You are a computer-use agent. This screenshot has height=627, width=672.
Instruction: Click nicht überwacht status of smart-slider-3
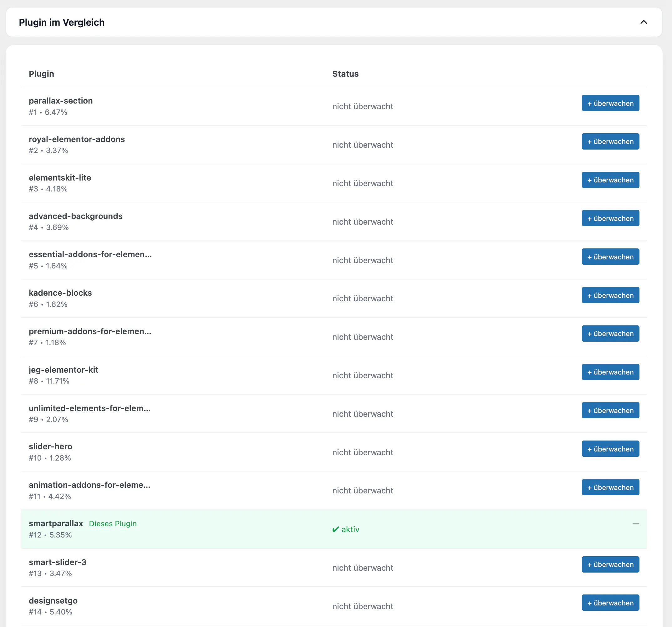coord(363,568)
